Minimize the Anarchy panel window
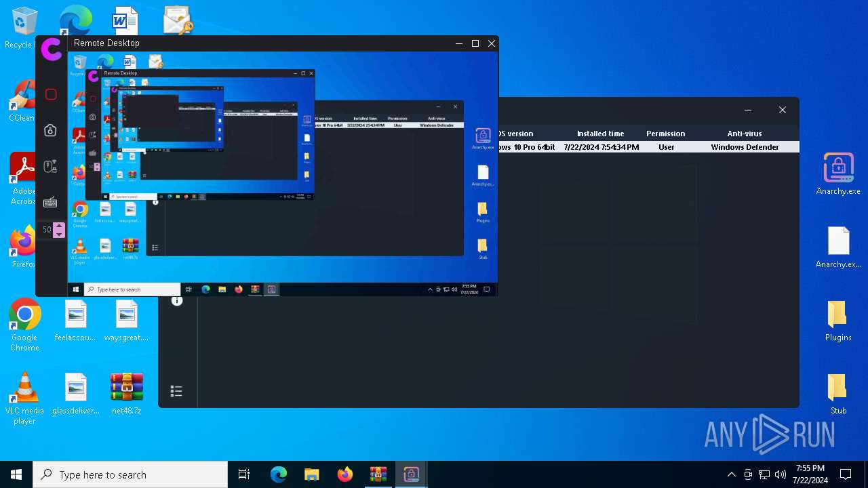The height and width of the screenshot is (488, 868). 748,110
